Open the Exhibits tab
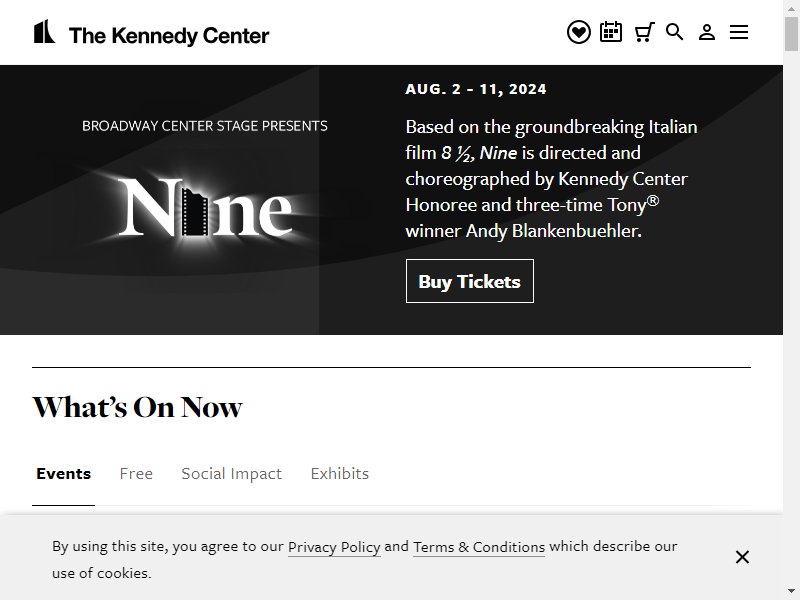 [340, 473]
